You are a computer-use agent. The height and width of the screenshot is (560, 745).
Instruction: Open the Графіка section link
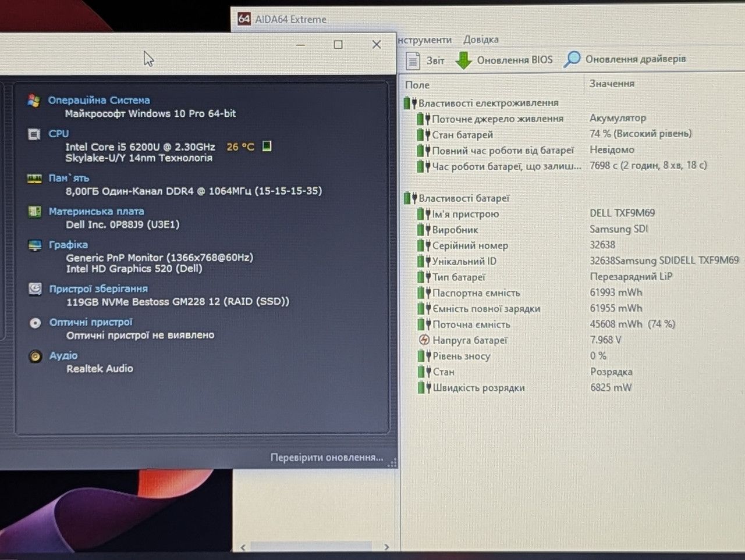68,245
